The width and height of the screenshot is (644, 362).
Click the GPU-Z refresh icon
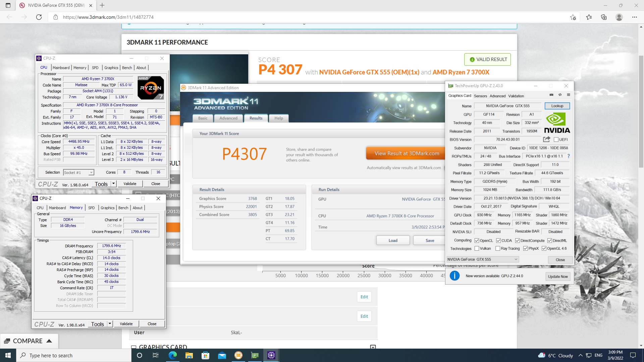tap(560, 95)
